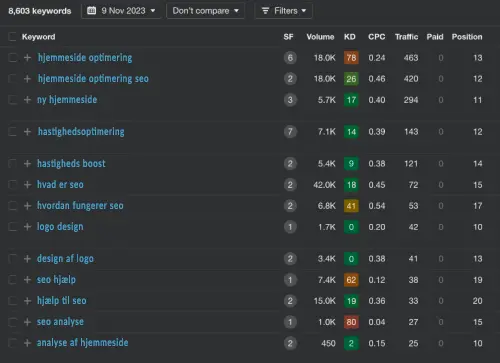Sort by the Paid column header
The width and height of the screenshot is (500, 363).
coord(435,37)
